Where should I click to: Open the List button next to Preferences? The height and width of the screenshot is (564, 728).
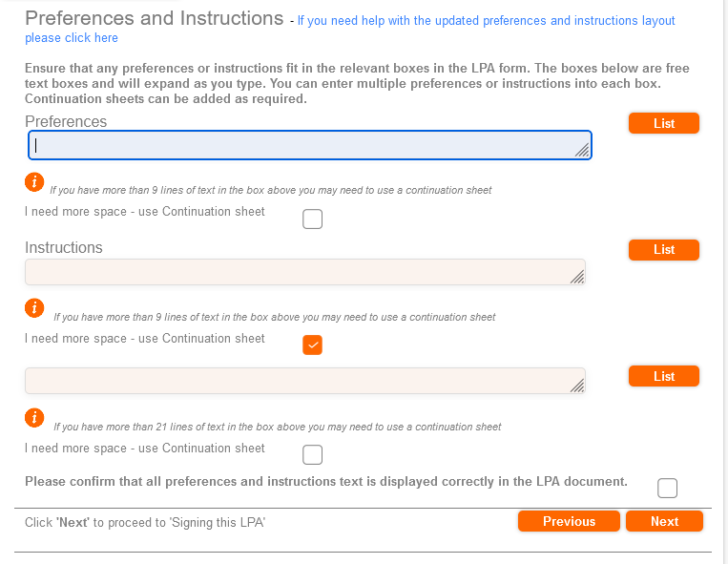664,123
